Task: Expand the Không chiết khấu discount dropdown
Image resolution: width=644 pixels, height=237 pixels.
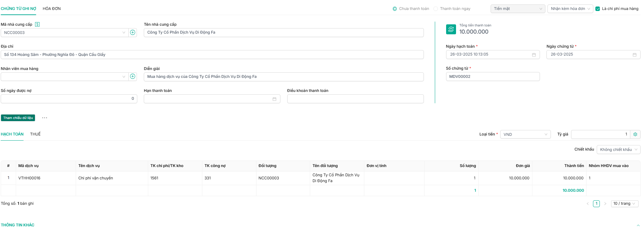Action: click(618, 150)
